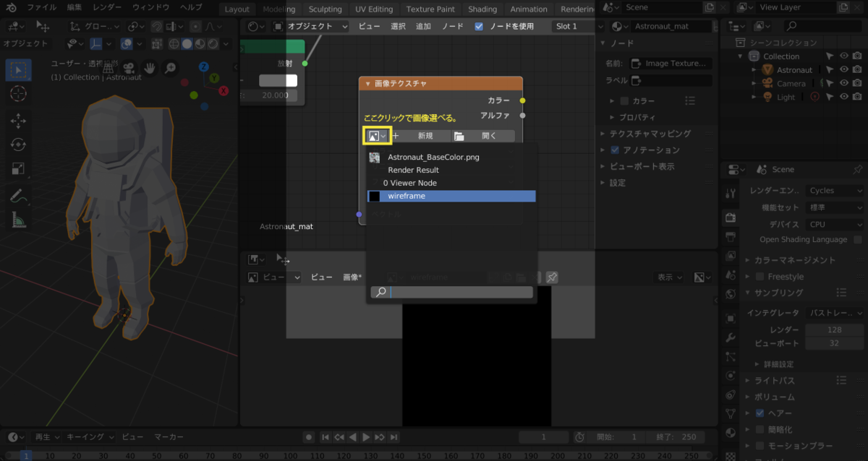Jump to the end frame button
The width and height of the screenshot is (868, 461).
click(393, 437)
